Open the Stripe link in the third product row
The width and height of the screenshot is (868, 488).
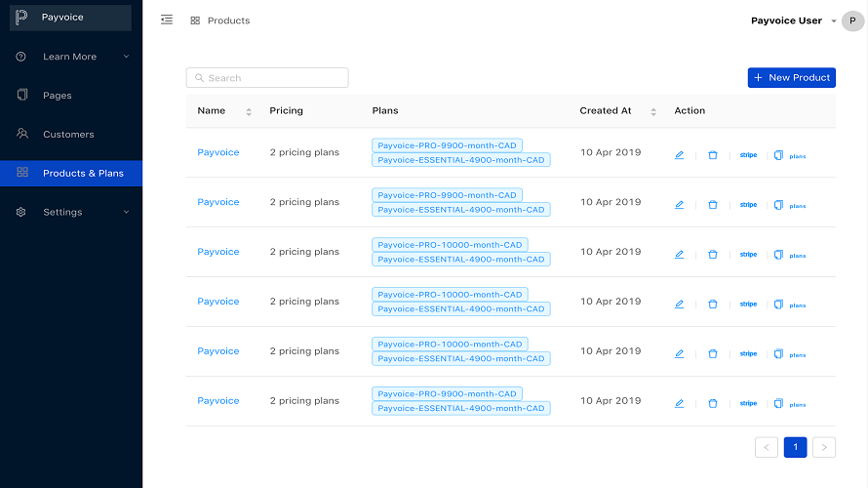tap(748, 254)
